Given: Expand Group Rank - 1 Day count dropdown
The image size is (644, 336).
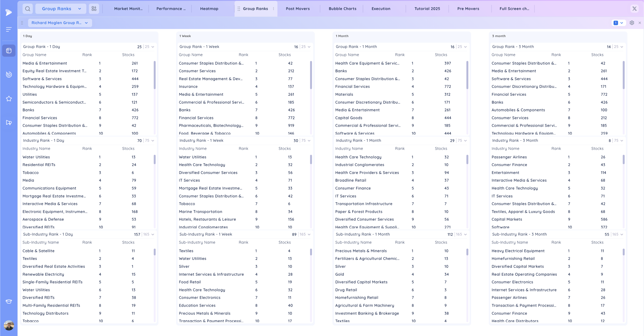Looking at the screenshot, I should point(153,47).
